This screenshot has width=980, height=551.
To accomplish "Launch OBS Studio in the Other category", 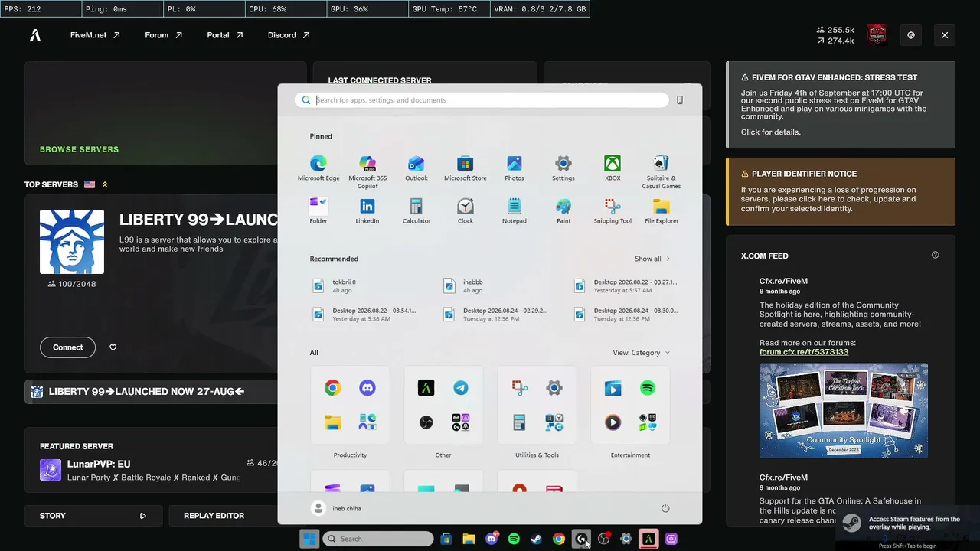I will tap(426, 422).
